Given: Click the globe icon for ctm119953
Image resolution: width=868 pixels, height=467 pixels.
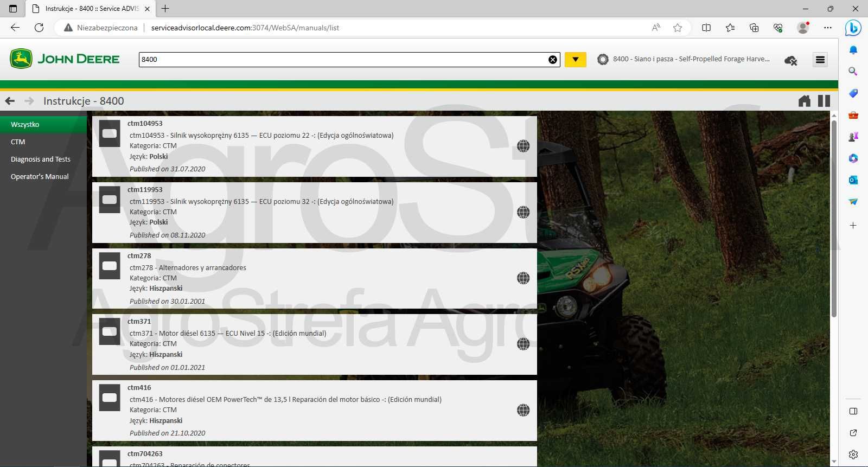Looking at the screenshot, I should coord(523,212).
